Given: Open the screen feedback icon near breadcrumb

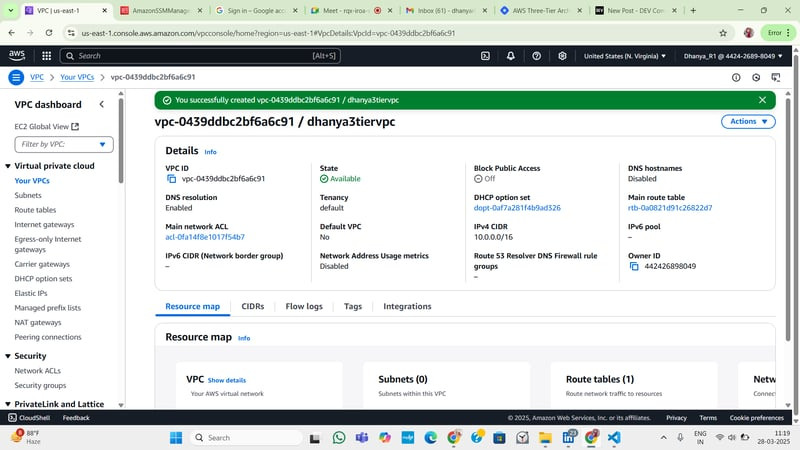Looking at the screenshot, I should 776,78.
